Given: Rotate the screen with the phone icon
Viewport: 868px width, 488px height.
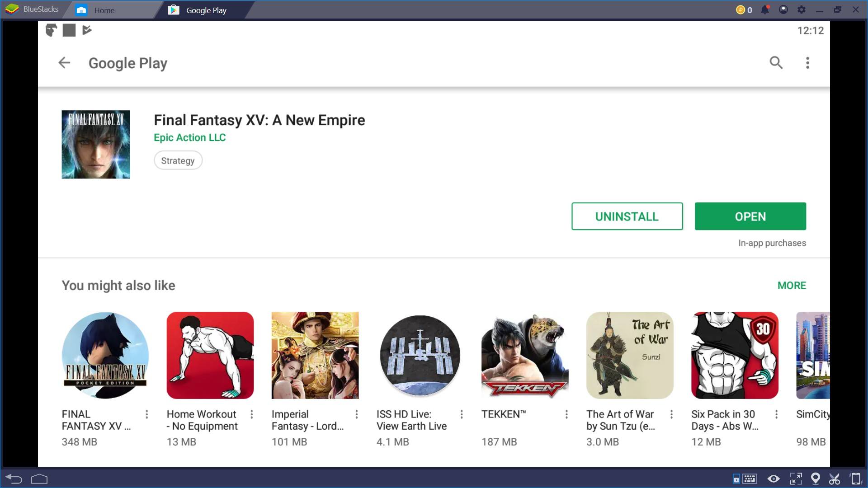Looking at the screenshot, I should 855,479.
